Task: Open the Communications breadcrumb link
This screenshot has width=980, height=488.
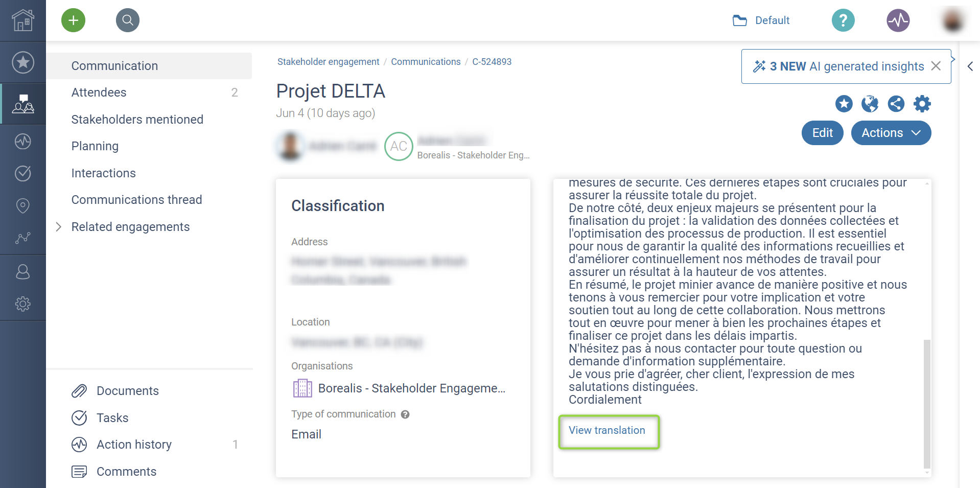Action: [426, 62]
